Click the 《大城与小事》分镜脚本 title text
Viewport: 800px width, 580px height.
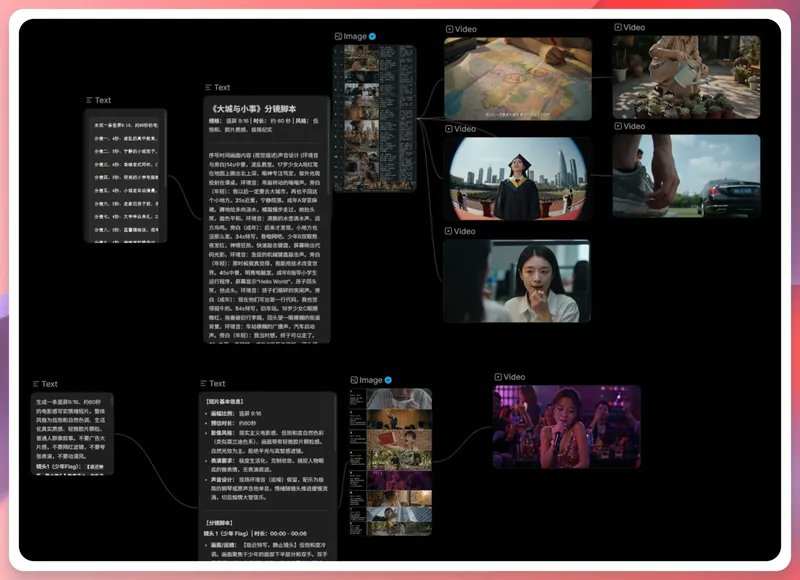pos(253,109)
